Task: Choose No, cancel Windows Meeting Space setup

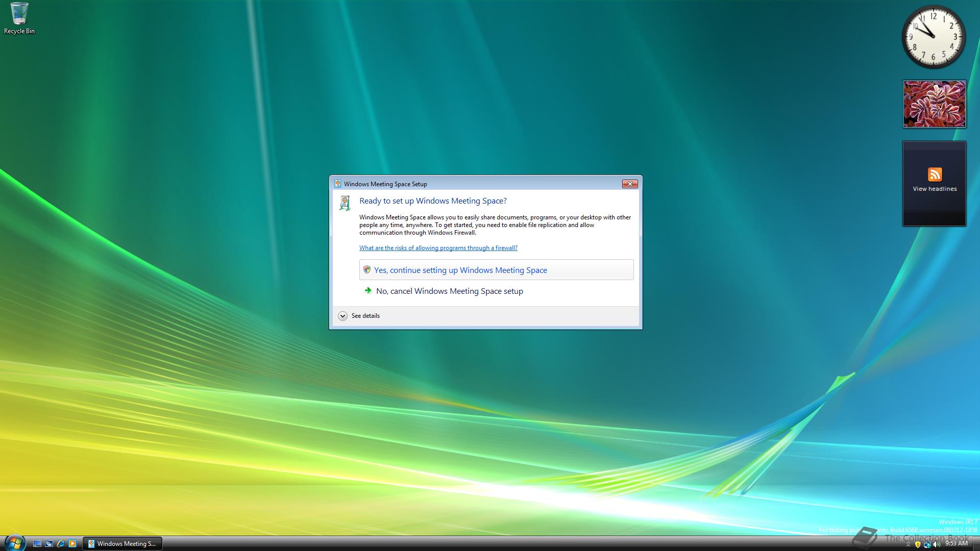Action: (x=449, y=291)
